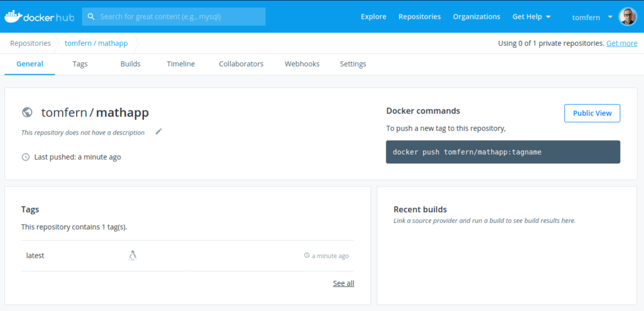Click the user avatar picture

628,17
